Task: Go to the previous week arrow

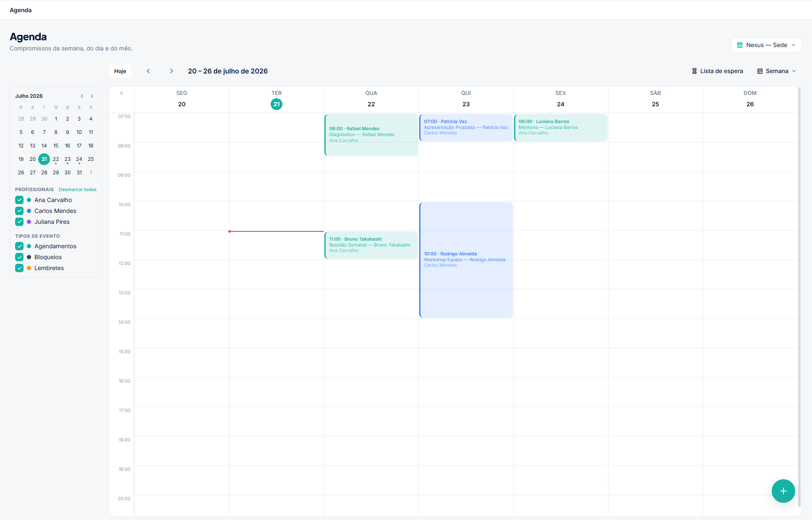Action: click(148, 71)
